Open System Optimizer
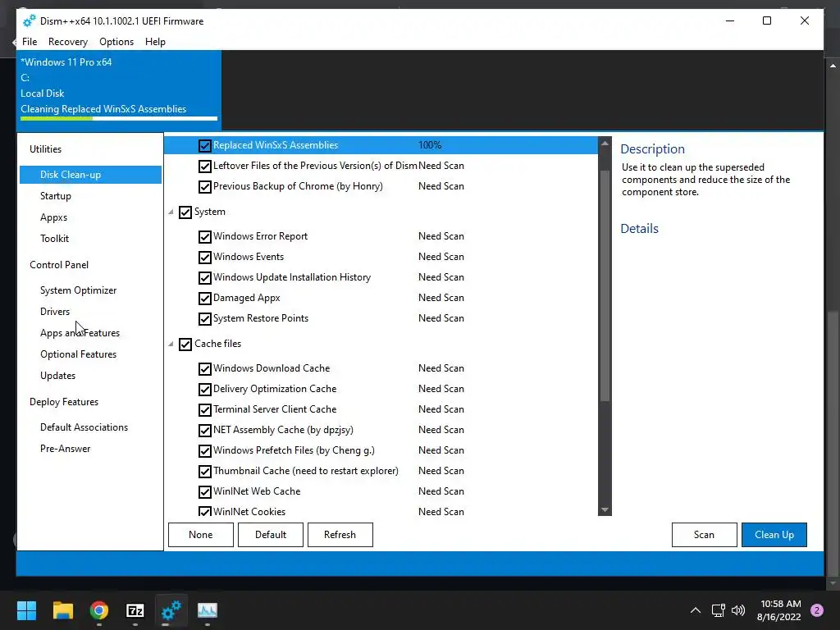This screenshot has height=630, width=840. point(78,290)
